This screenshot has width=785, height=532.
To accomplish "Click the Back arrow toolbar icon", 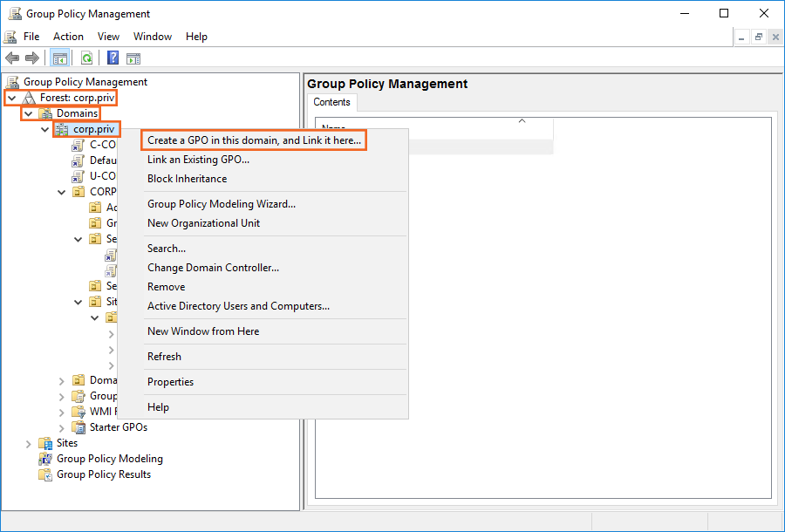I will coord(12,58).
